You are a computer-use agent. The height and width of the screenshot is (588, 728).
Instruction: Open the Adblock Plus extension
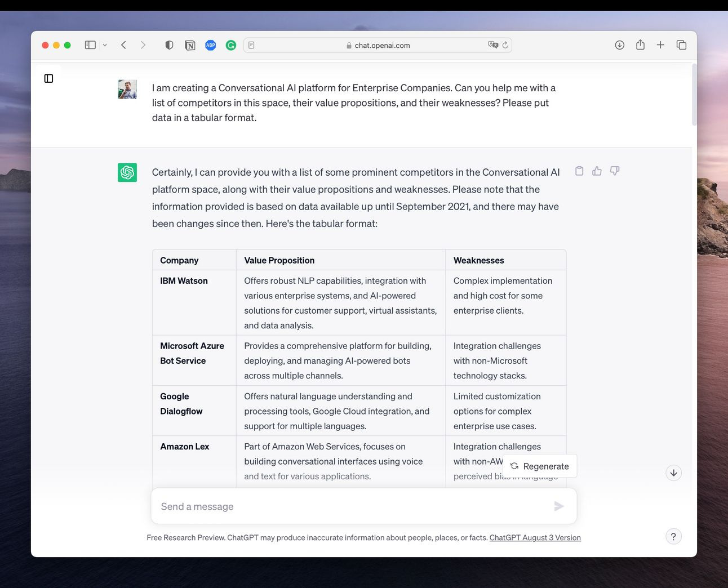click(211, 45)
